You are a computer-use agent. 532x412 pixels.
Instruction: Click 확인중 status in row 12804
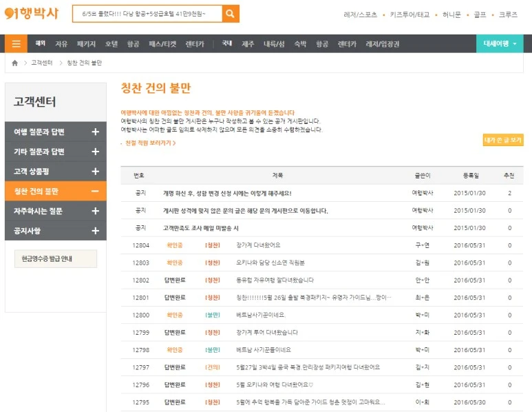(174, 245)
